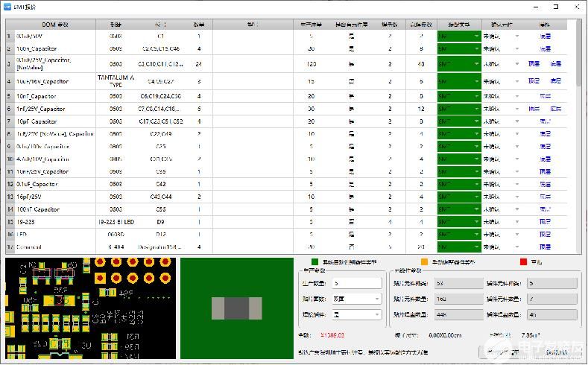This screenshot has width=588, height=365.
Task: Click the TANTALUM A TYPE package cell
Action: [116, 81]
